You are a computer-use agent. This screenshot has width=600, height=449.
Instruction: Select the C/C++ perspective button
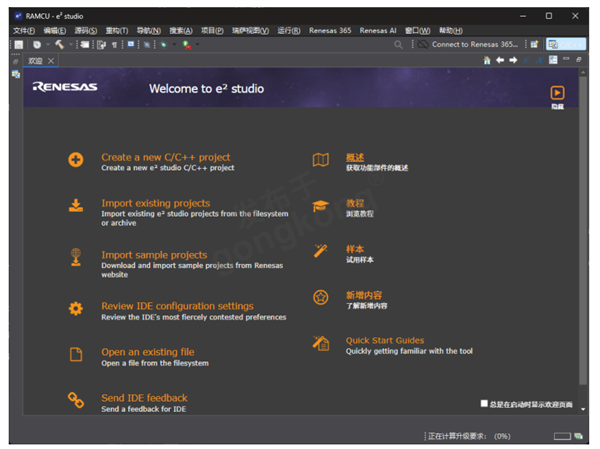[x=566, y=44]
